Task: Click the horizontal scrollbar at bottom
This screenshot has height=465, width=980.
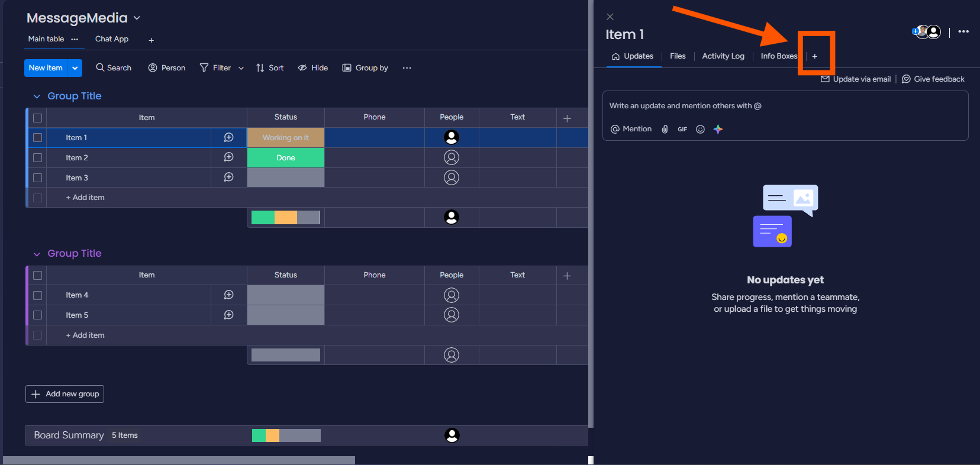Action: (179, 460)
